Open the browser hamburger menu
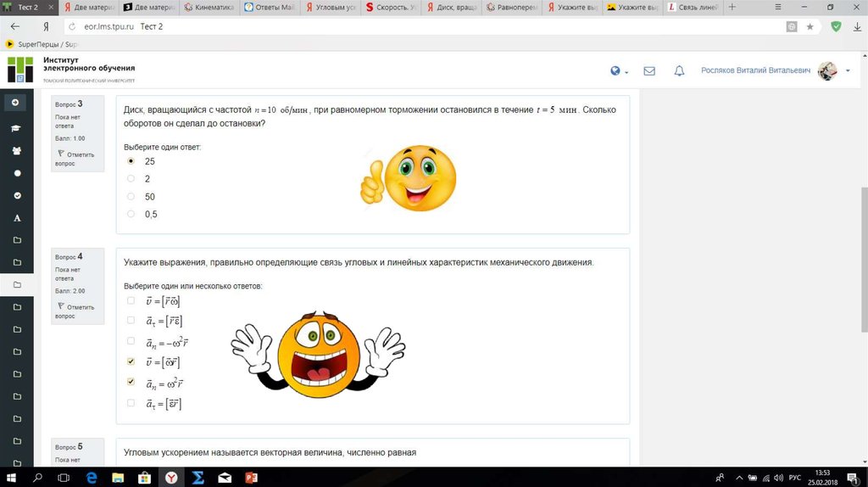The image size is (868, 487). pyautogui.click(x=778, y=7)
